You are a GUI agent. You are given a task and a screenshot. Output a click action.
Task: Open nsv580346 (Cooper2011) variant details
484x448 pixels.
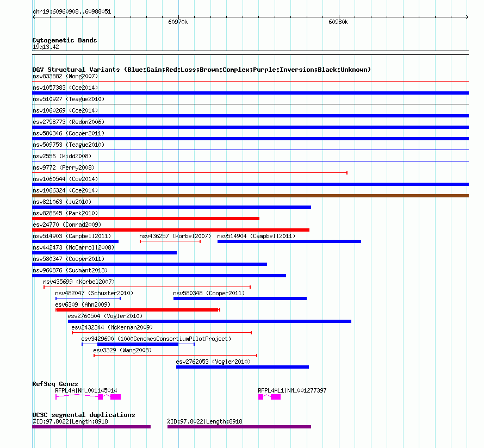pyautogui.click(x=69, y=133)
